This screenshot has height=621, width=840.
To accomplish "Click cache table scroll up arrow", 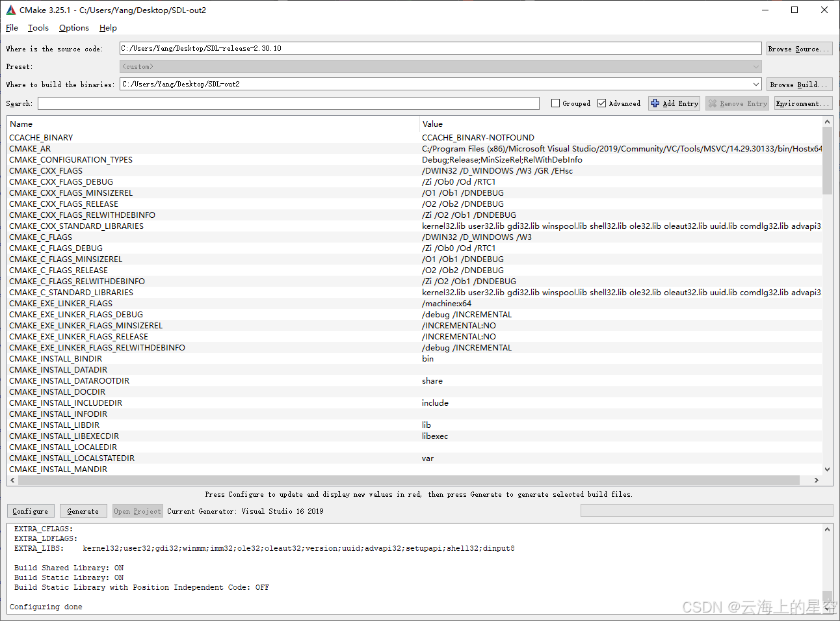I will tap(827, 122).
